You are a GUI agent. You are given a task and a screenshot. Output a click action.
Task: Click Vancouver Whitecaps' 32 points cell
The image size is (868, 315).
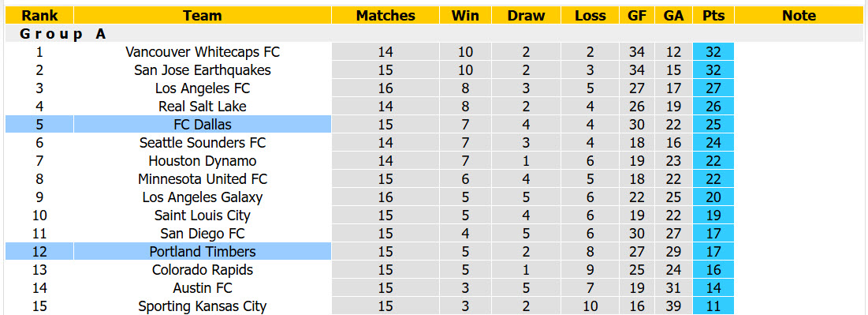coord(713,52)
